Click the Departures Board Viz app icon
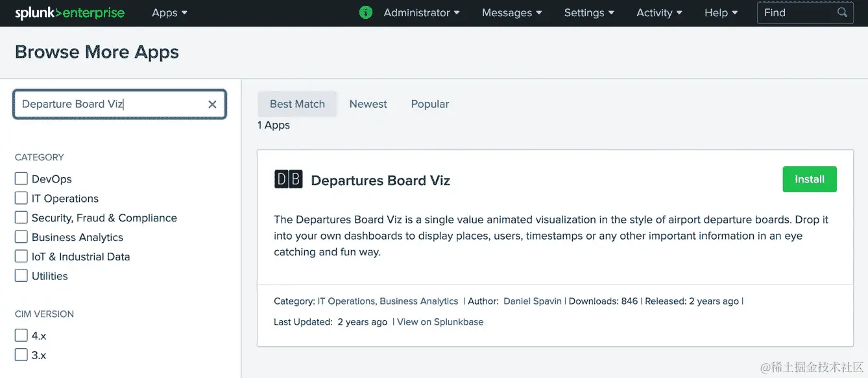The image size is (868, 378). pos(288,179)
